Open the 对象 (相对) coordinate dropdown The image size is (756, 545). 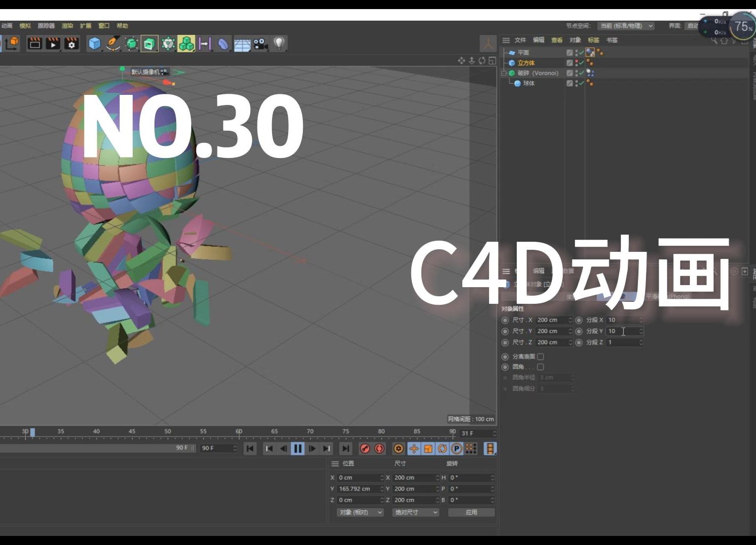(x=360, y=512)
